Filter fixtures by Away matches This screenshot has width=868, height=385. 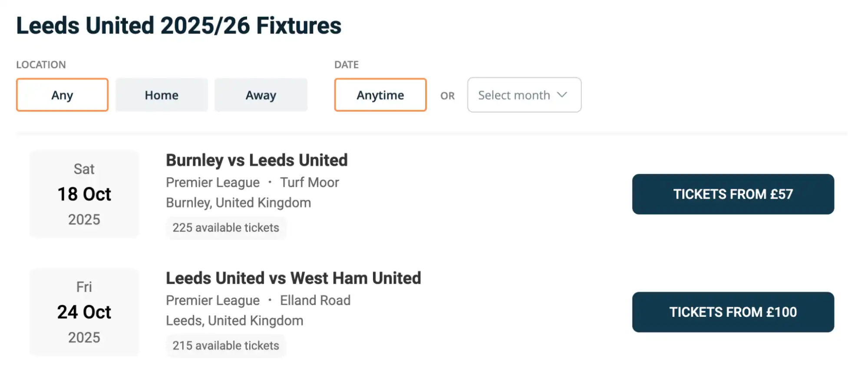(x=261, y=95)
